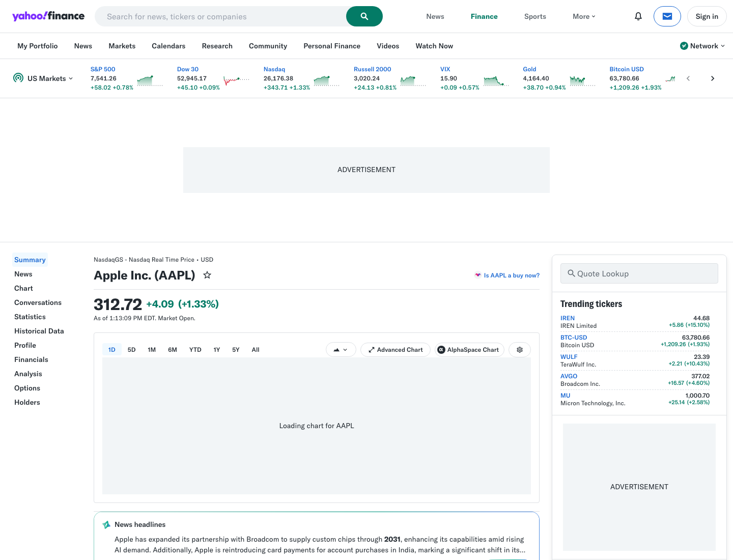Open Markets menu in navigation bar

[x=122, y=46]
